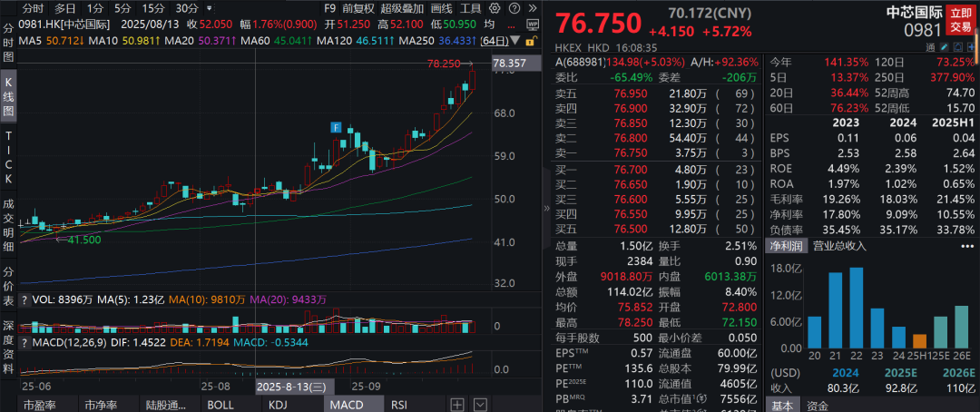Select 净利润 chart tab
Viewport: 980px width, 412px height.
(786, 246)
